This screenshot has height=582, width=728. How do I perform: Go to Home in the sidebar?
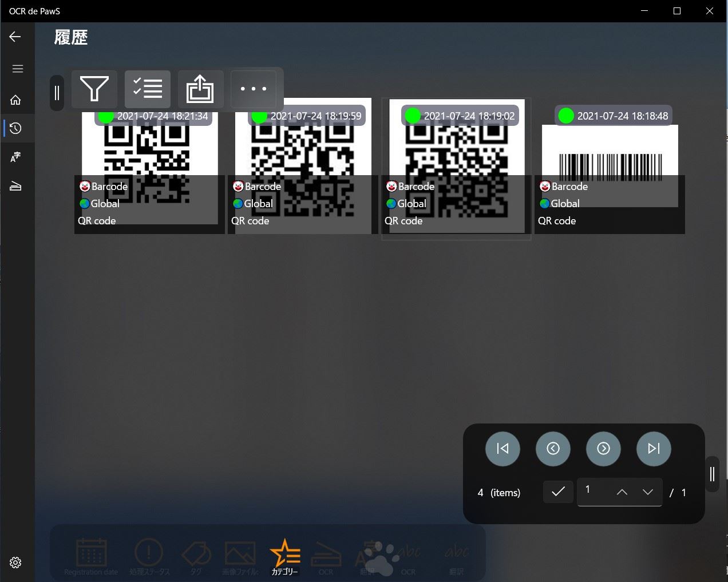(x=16, y=100)
